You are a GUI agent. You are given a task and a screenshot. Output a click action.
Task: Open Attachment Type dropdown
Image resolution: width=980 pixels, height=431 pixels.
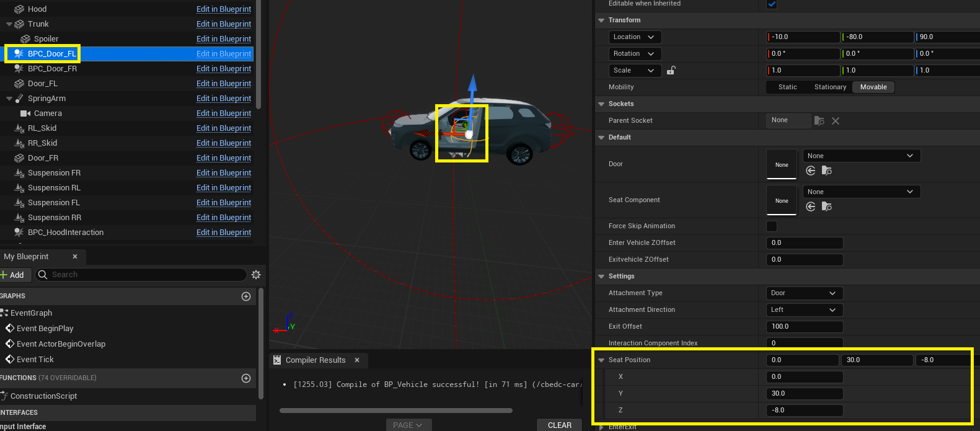pos(804,293)
